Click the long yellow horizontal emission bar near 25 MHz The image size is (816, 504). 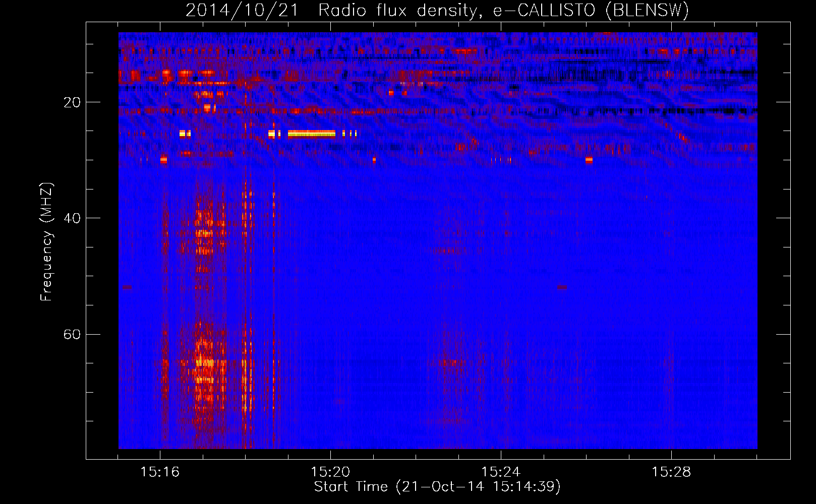[x=312, y=134]
